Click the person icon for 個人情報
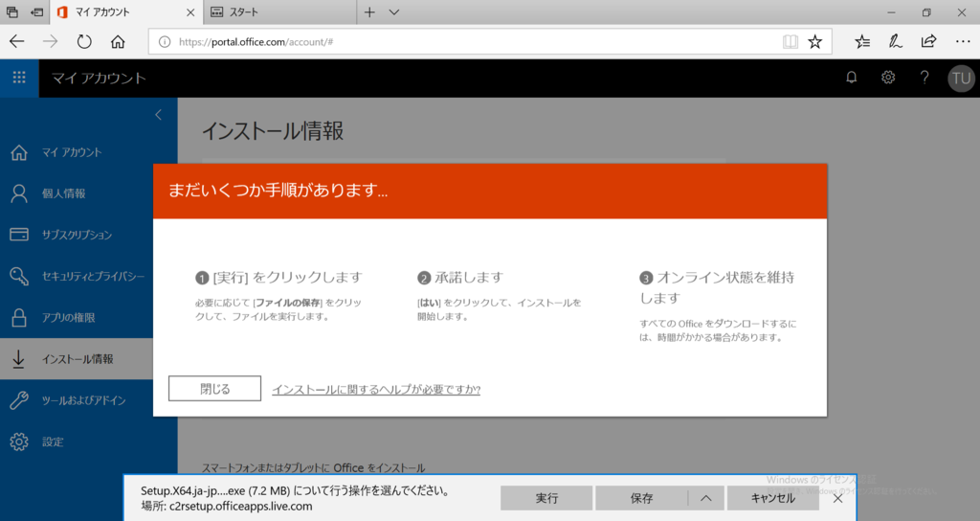 [x=19, y=193]
